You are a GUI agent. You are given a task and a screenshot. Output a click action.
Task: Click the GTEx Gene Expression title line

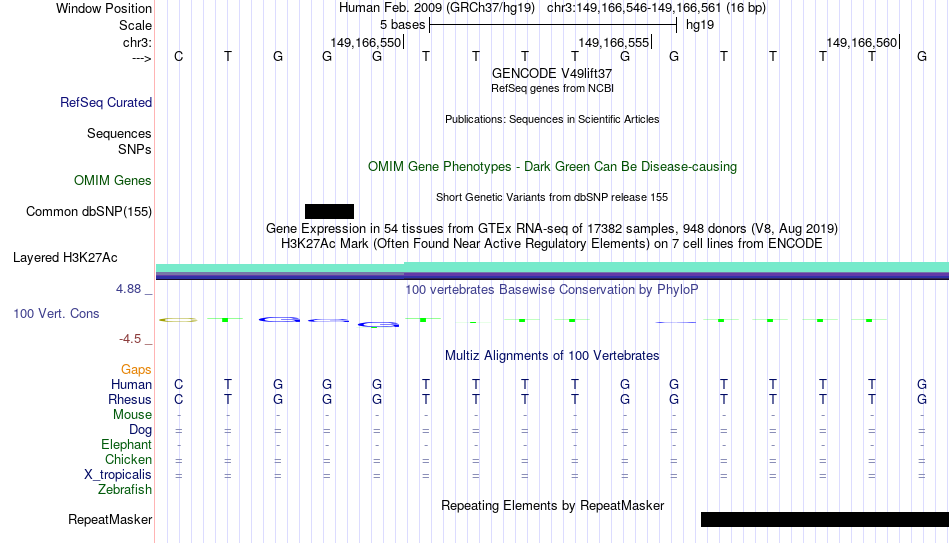click(x=552, y=228)
